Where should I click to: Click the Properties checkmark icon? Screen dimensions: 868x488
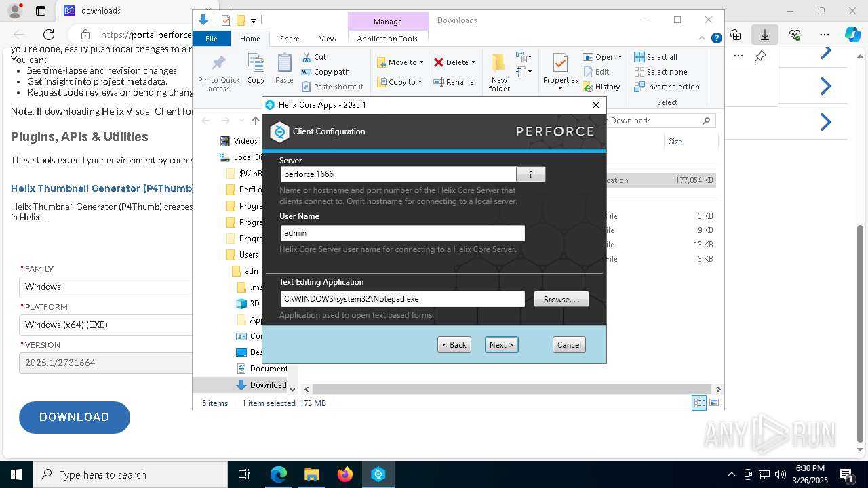pos(560,63)
